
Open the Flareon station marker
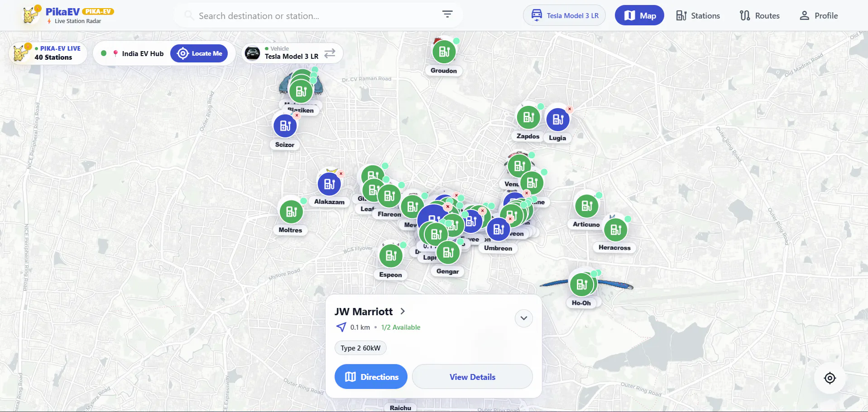(x=389, y=196)
